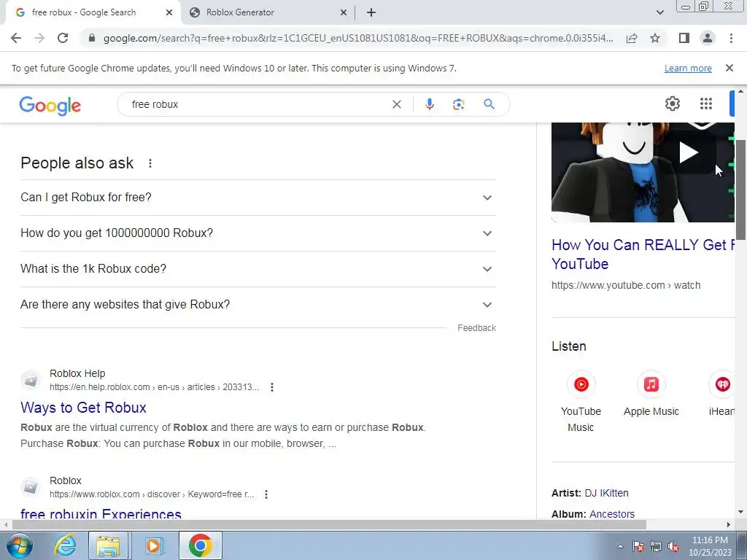
Task: Click the padlock site info icon
Action: click(92, 38)
